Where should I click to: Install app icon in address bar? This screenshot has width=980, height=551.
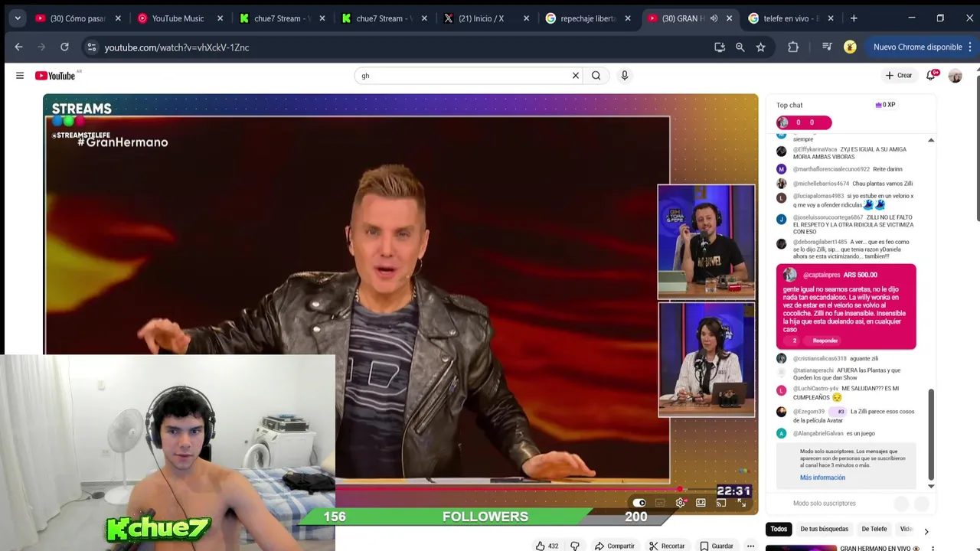coord(720,47)
